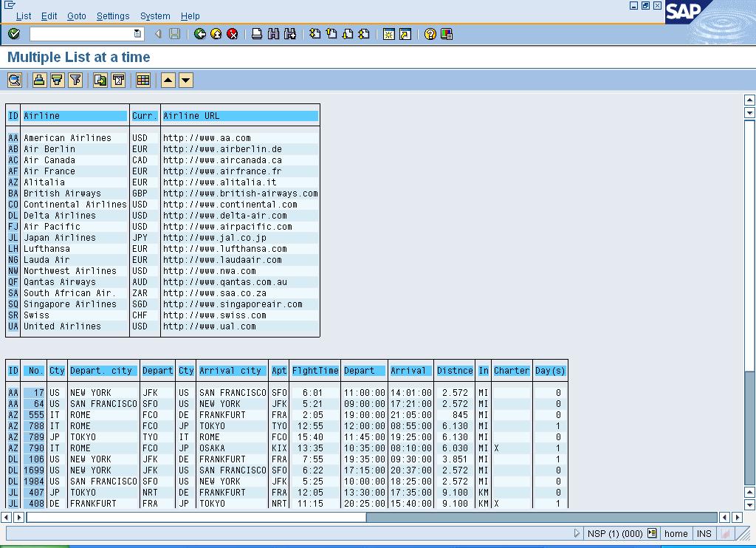
Task: Open Customize Local Layout icon
Action: (447, 34)
